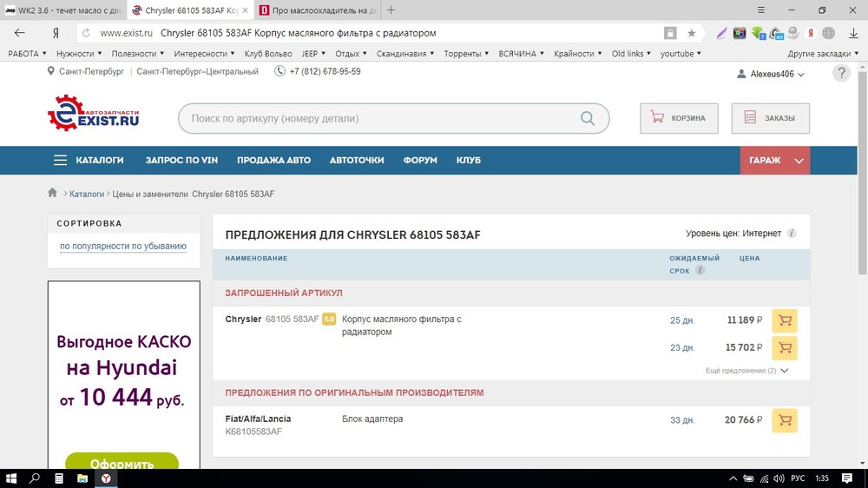The width and height of the screenshot is (868, 488).
Task: Open the Windows Start menu
Action: [11, 478]
